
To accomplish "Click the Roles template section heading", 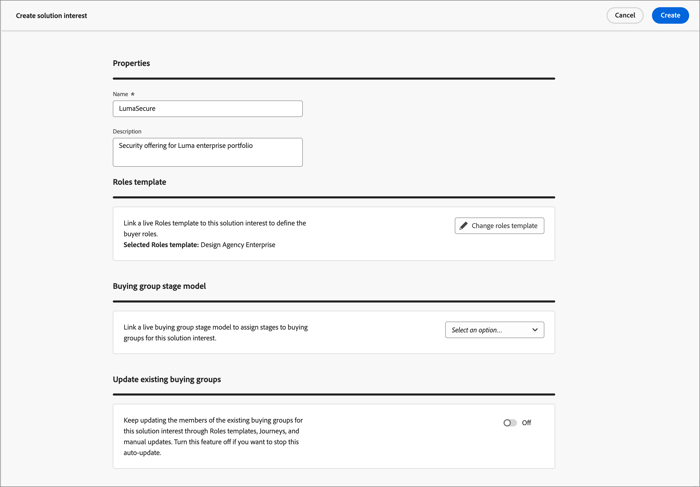I will click(139, 182).
